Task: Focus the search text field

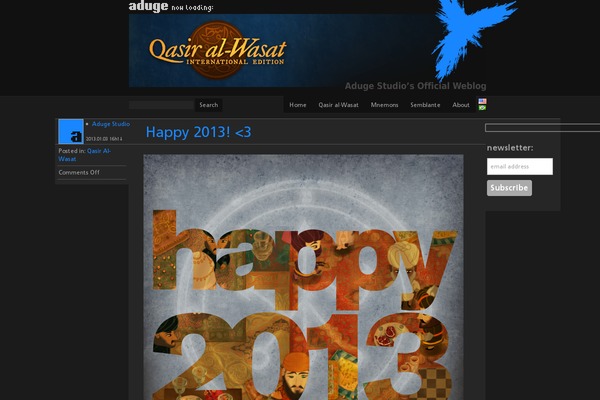Action: coord(161,105)
